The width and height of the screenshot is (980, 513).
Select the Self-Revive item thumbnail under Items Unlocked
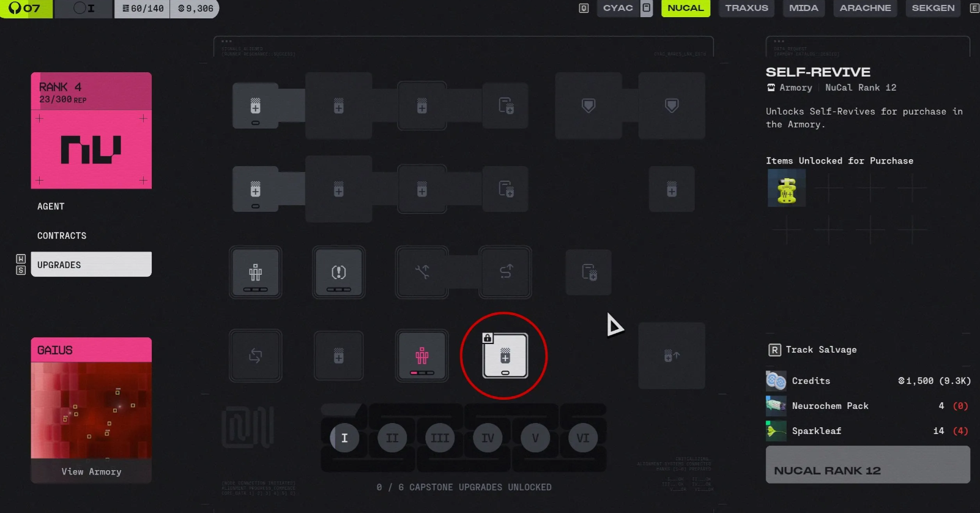(x=787, y=188)
